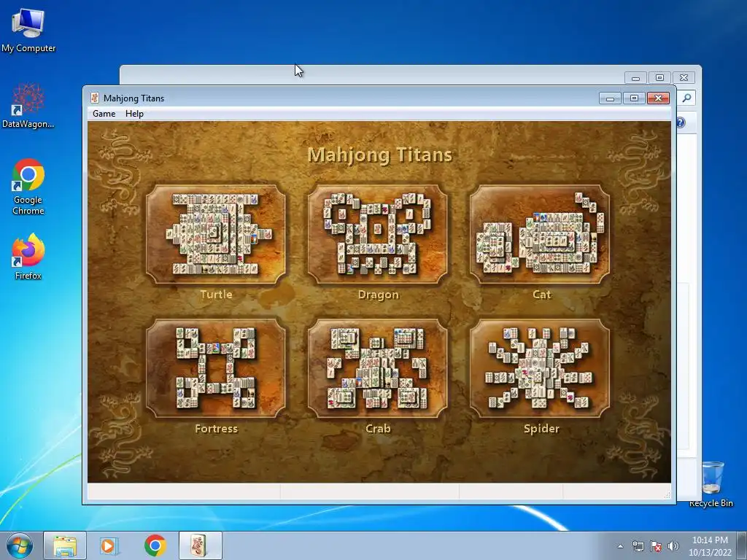Restore down the background window
The width and height of the screenshot is (747, 560).
(x=659, y=77)
